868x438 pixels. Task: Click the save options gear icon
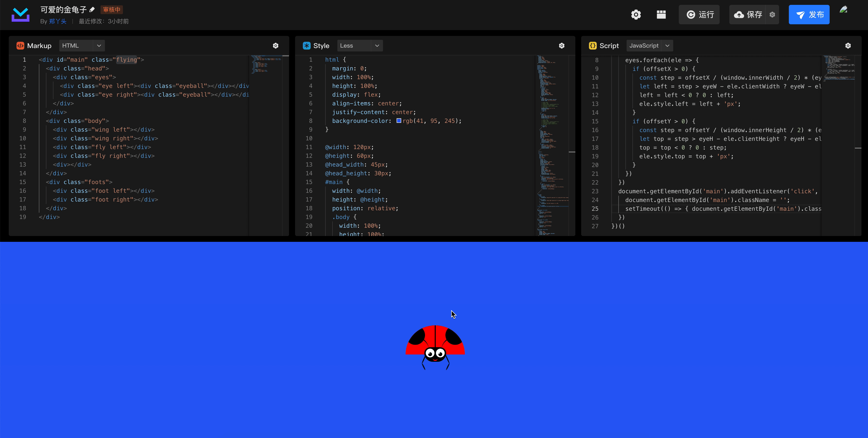coord(772,15)
